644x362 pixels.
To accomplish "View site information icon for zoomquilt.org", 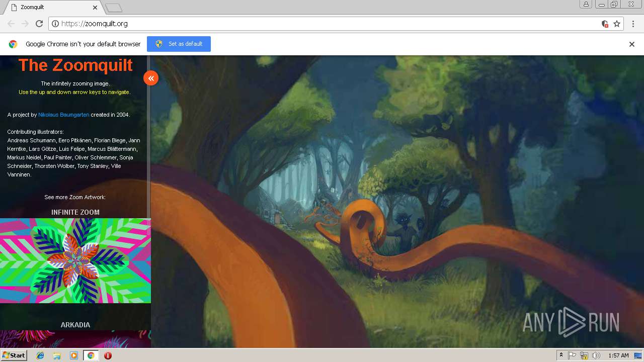I will [x=55, y=24].
